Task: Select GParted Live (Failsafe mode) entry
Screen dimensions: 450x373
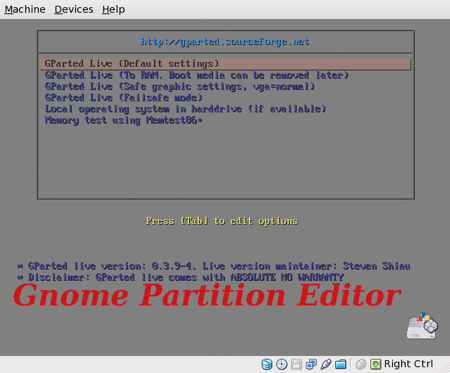Action: (124, 98)
